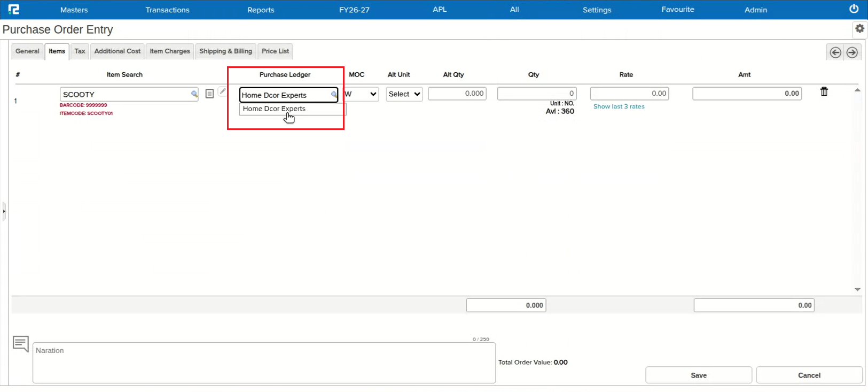The height and width of the screenshot is (392, 868).
Task: Switch to the Additional Cost tab
Action: (x=118, y=51)
